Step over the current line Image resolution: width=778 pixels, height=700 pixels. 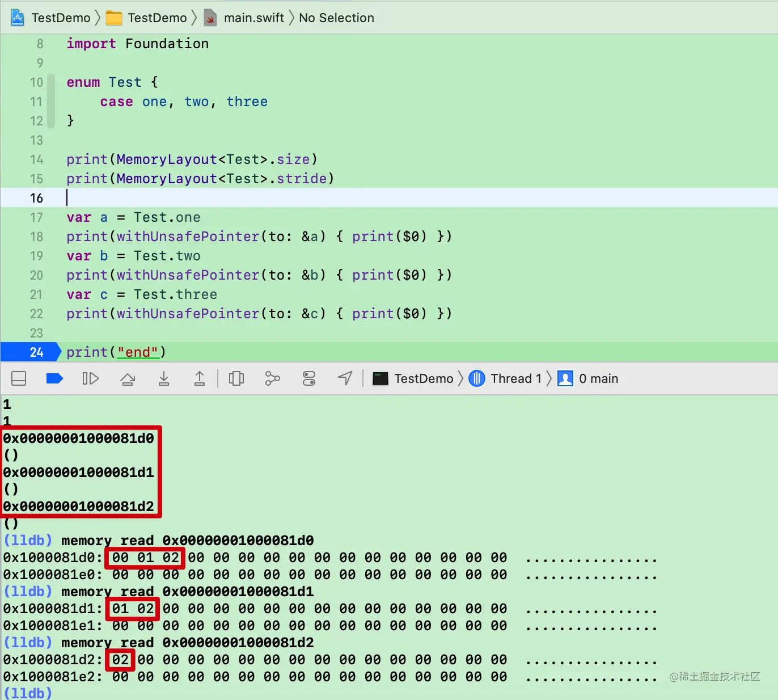click(128, 378)
